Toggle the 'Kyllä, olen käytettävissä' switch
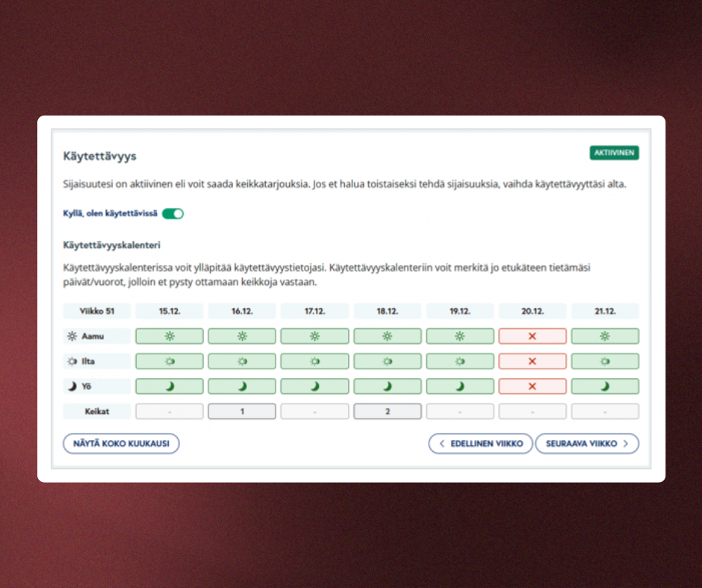702x588 pixels. coord(173,214)
